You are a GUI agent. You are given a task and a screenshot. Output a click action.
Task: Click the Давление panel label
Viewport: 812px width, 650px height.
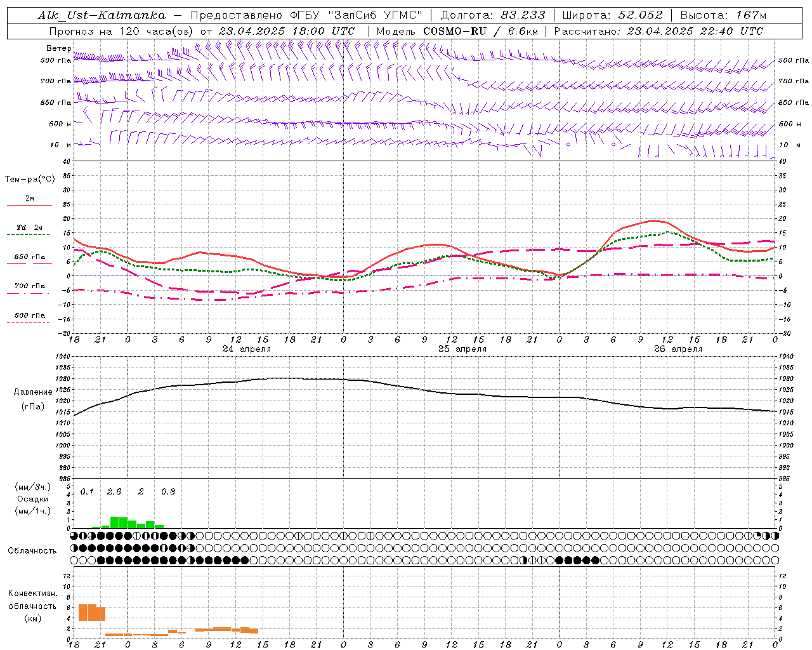pos(33,392)
